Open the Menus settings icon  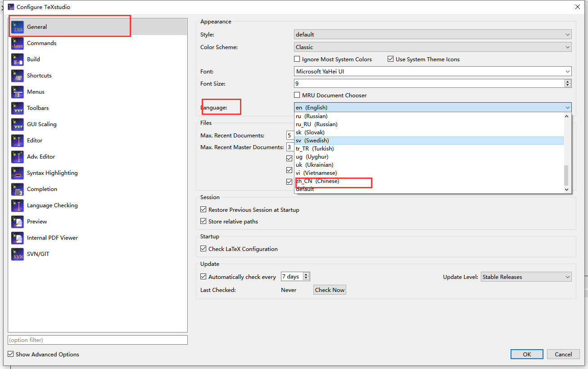[18, 92]
